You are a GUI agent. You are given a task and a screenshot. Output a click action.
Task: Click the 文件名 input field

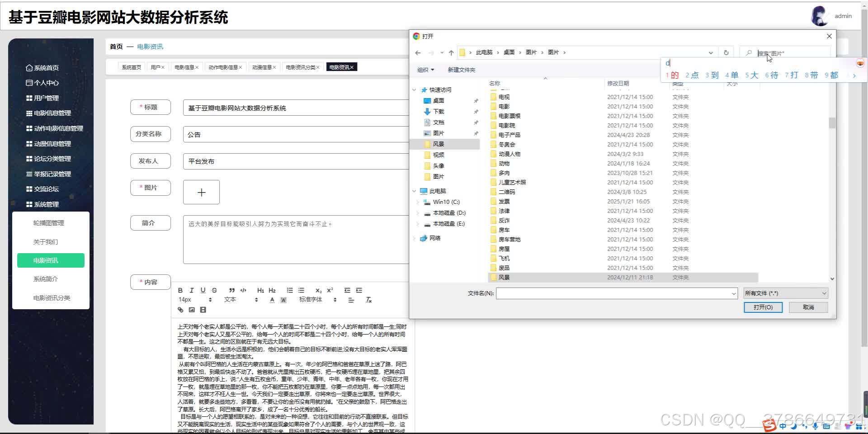tap(613, 293)
